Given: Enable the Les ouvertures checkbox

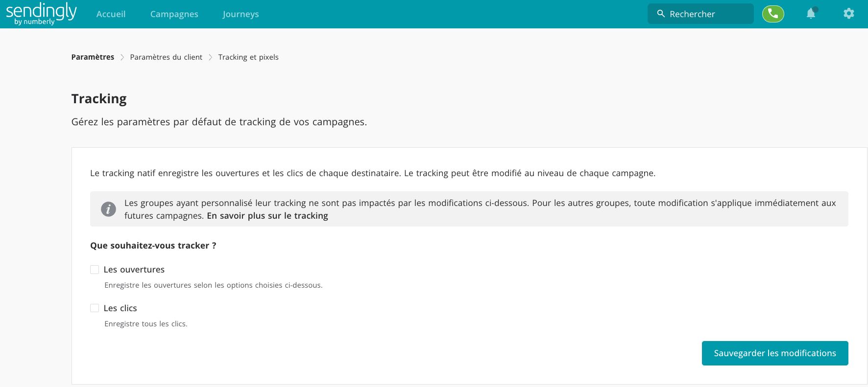Looking at the screenshot, I should (x=95, y=270).
